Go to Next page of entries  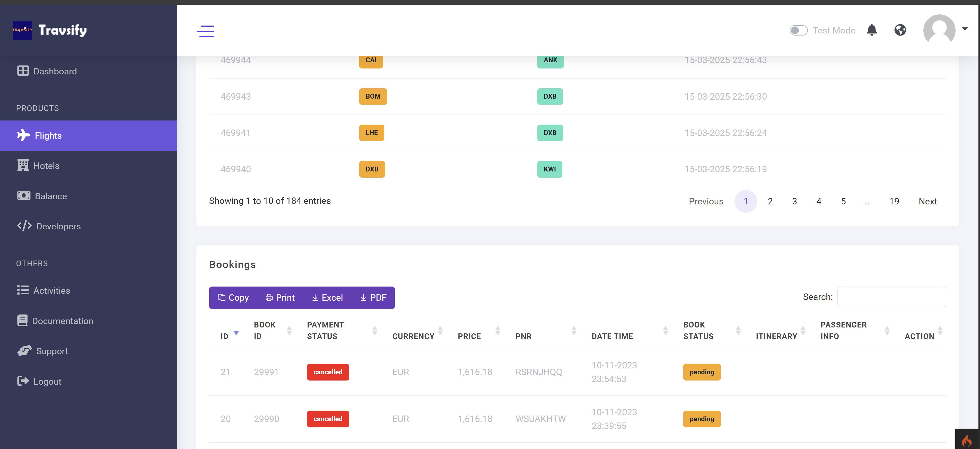coord(927,201)
